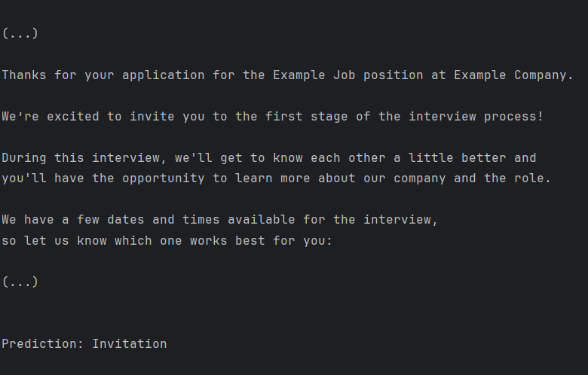588x375 pixels.
Task: Click the word "learn"
Action: 254,178
